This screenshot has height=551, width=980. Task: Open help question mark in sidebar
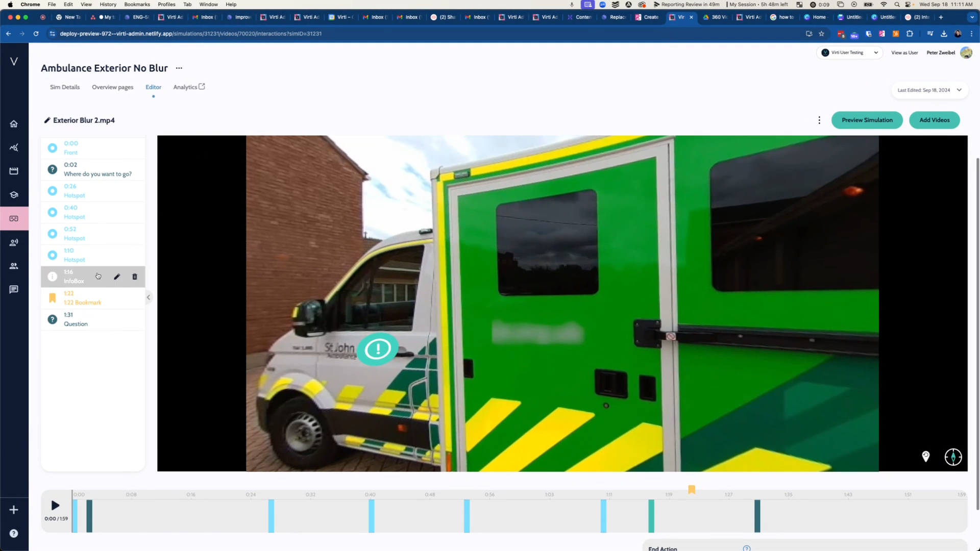click(14, 533)
